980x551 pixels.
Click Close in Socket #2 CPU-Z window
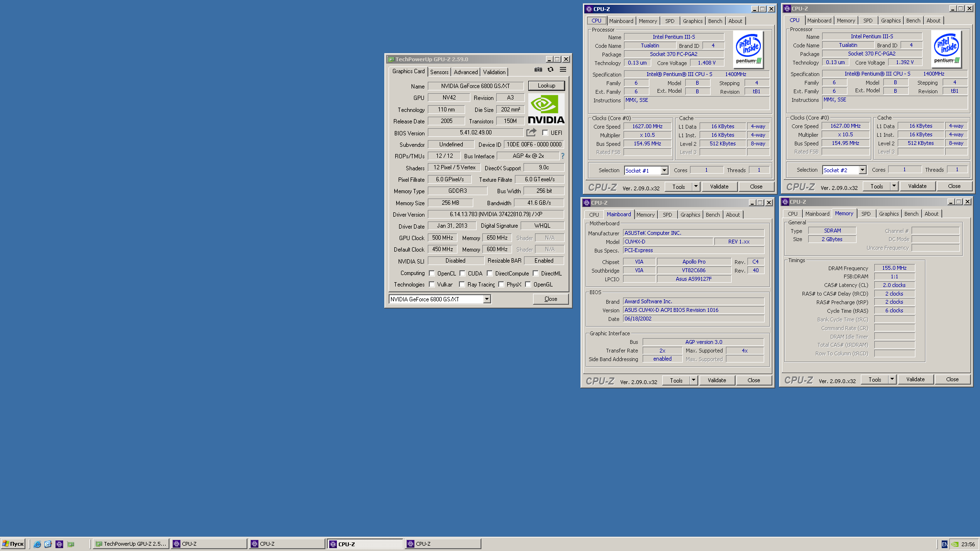click(x=954, y=186)
